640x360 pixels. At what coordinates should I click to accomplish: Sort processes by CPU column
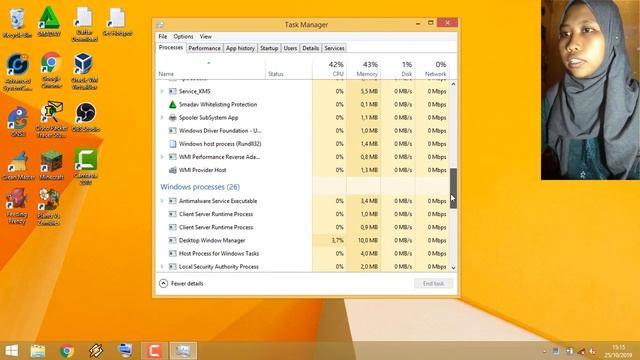329,69
